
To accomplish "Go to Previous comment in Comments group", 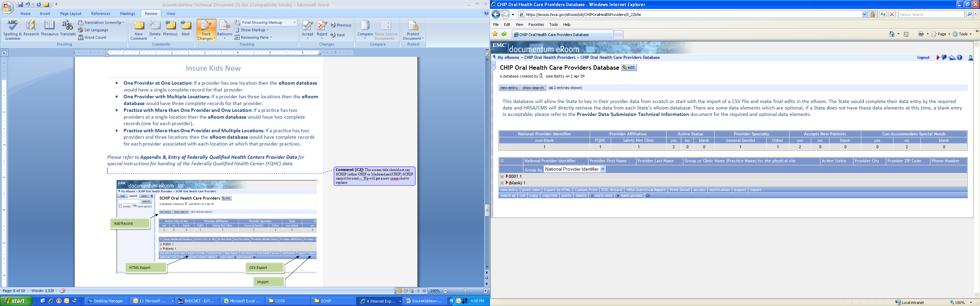I will [x=170, y=28].
